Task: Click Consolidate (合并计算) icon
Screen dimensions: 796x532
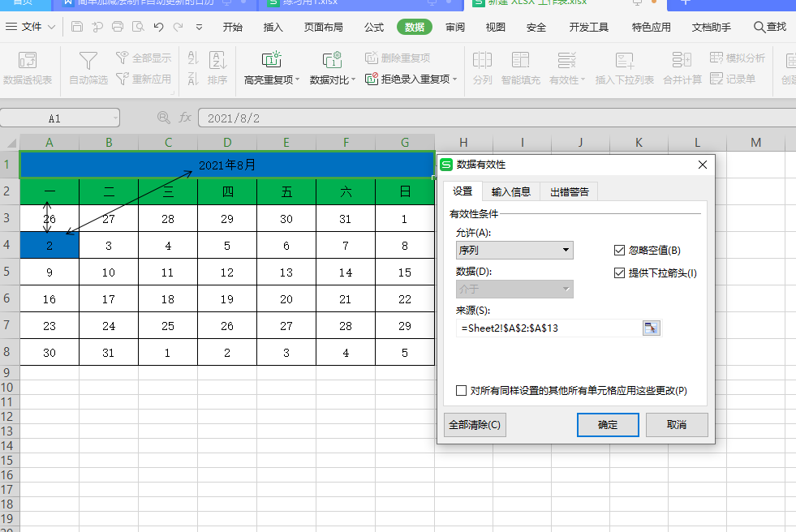Action: [682, 60]
